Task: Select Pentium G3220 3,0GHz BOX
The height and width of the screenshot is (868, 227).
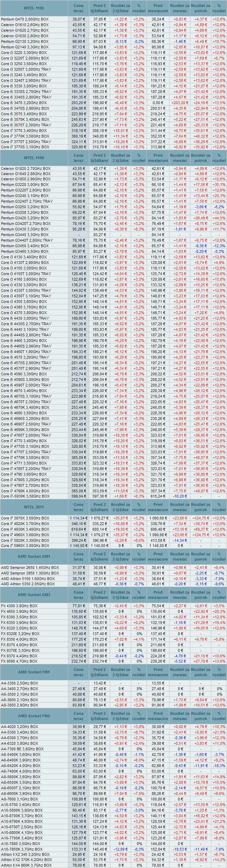Action: 25,185
